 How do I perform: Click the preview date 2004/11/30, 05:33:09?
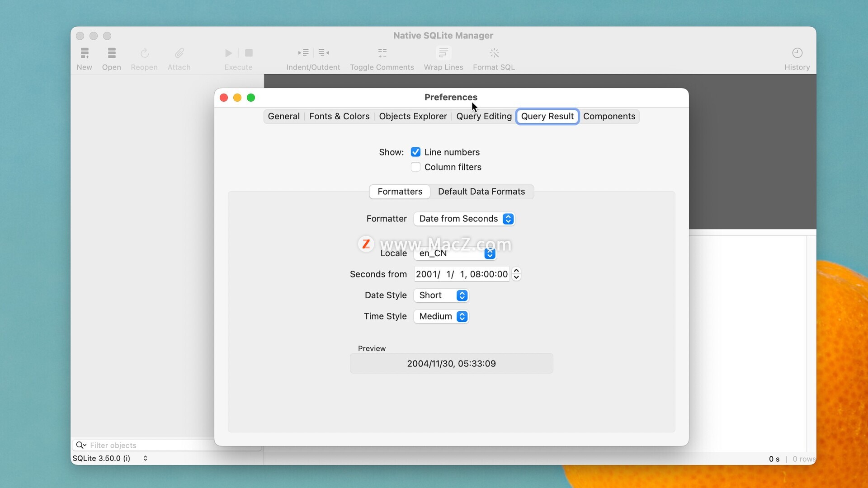(x=451, y=364)
